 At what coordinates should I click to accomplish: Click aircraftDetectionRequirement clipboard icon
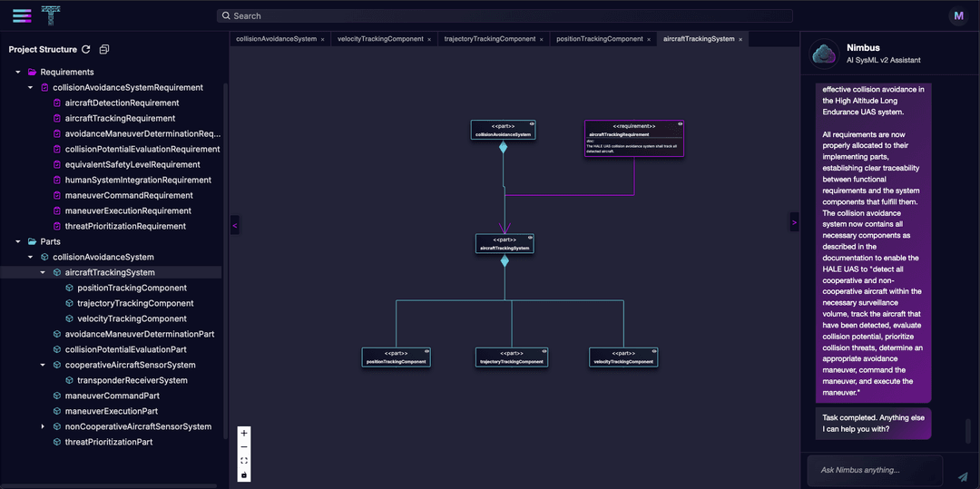pyautogui.click(x=57, y=103)
